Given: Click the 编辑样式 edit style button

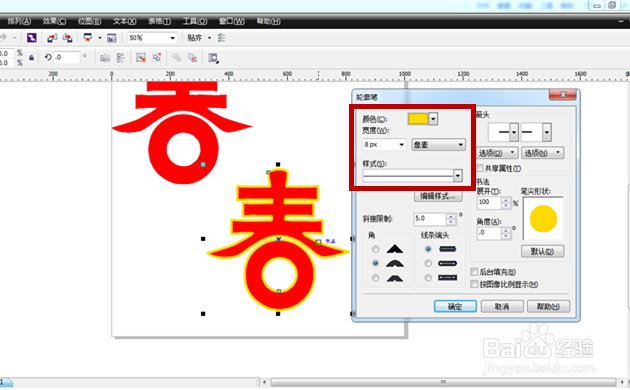Looking at the screenshot, I should coord(438,196).
